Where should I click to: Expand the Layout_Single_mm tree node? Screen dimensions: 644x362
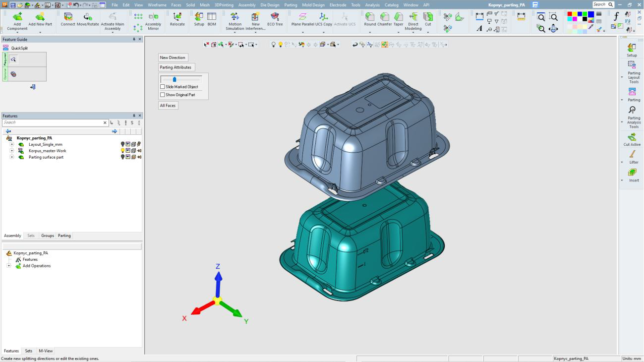coord(12,144)
